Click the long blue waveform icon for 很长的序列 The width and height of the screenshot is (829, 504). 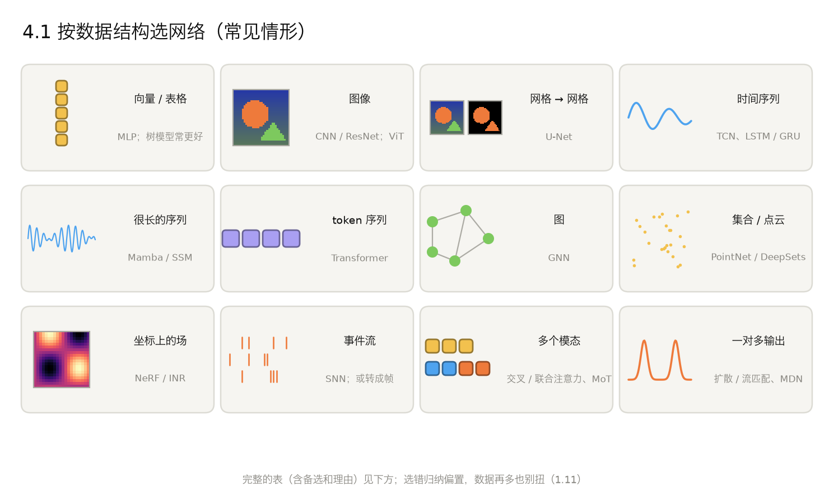point(62,239)
